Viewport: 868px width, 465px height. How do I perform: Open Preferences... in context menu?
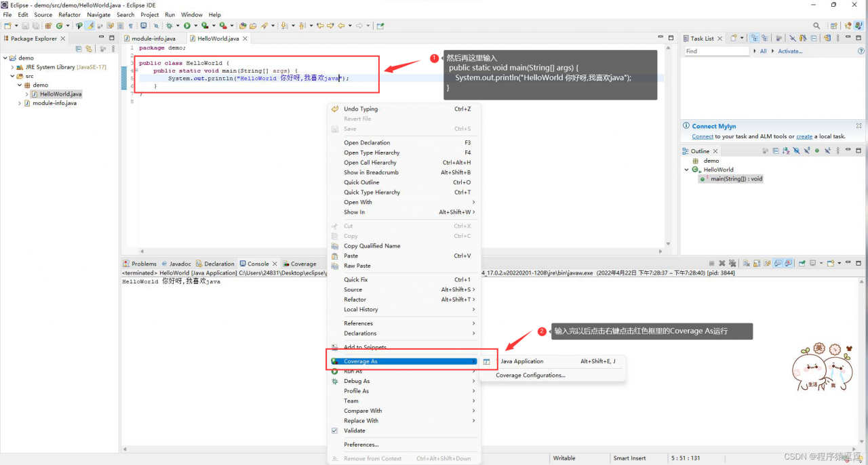pos(361,445)
